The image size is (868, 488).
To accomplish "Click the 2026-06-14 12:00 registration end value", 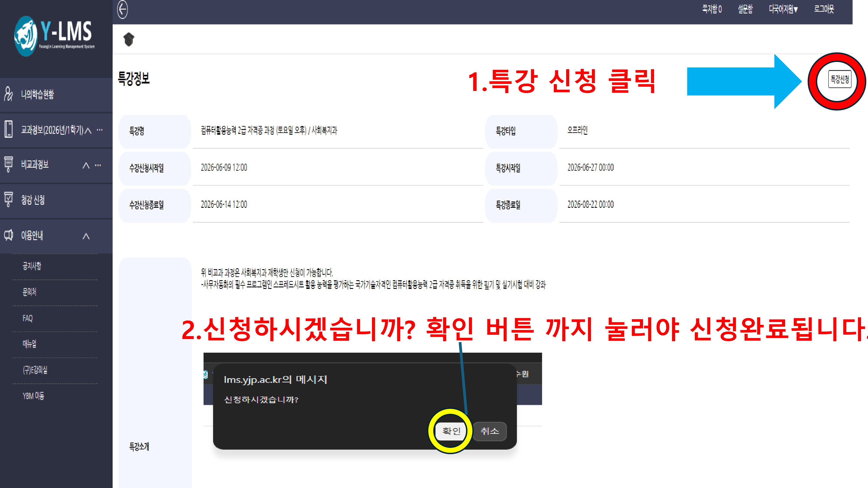I will pos(224,205).
